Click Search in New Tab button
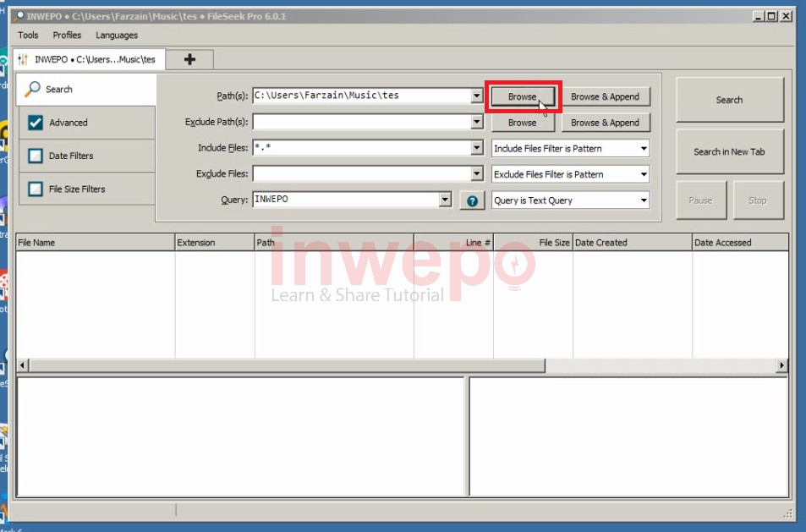Screen dimensions: 806x532 click(x=729, y=151)
